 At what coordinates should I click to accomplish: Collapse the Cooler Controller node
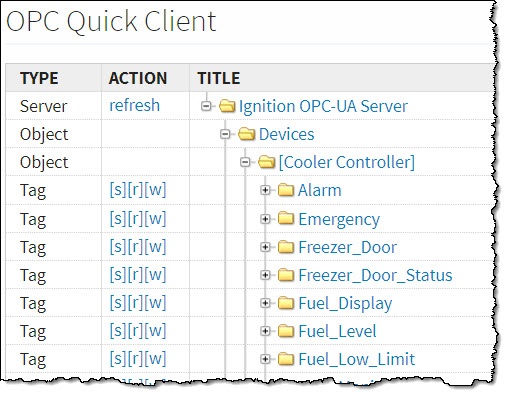coord(245,162)
